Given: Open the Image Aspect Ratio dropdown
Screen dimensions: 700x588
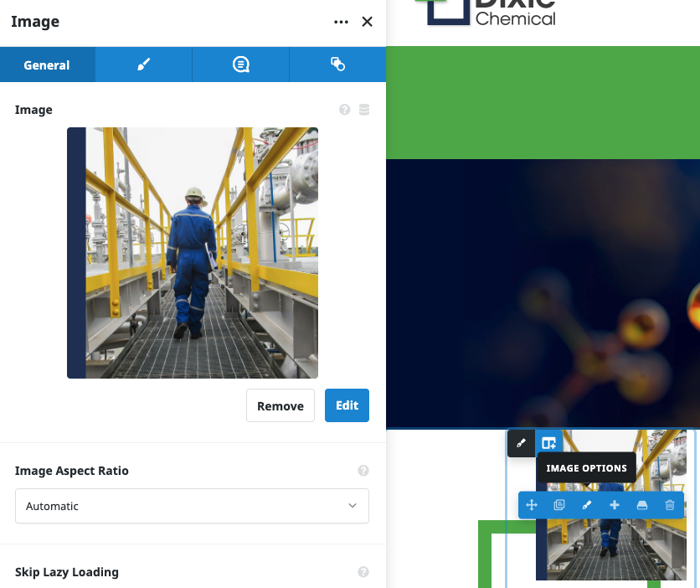Looking at the screenshot, I should click(192, 506).
